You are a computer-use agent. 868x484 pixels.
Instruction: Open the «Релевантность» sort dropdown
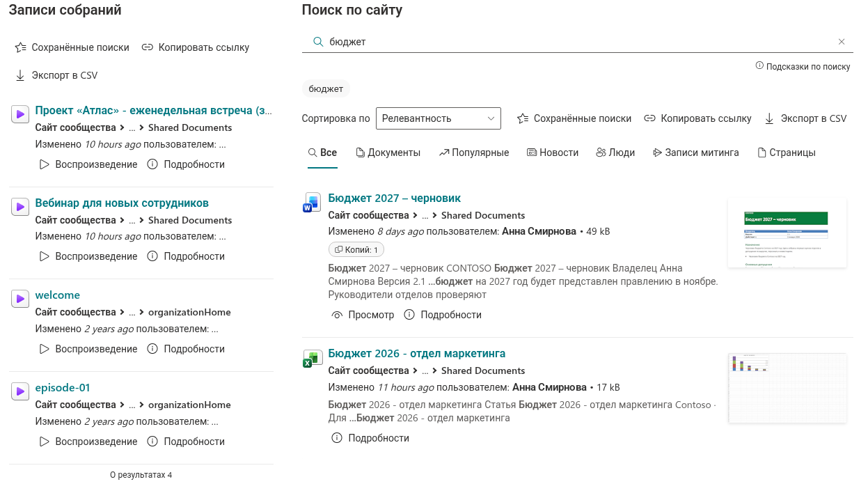click(x=439, y=118)
